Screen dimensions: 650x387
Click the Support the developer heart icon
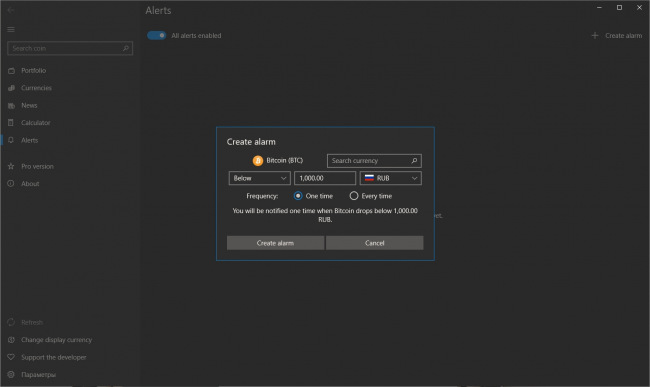click(11, 357)
